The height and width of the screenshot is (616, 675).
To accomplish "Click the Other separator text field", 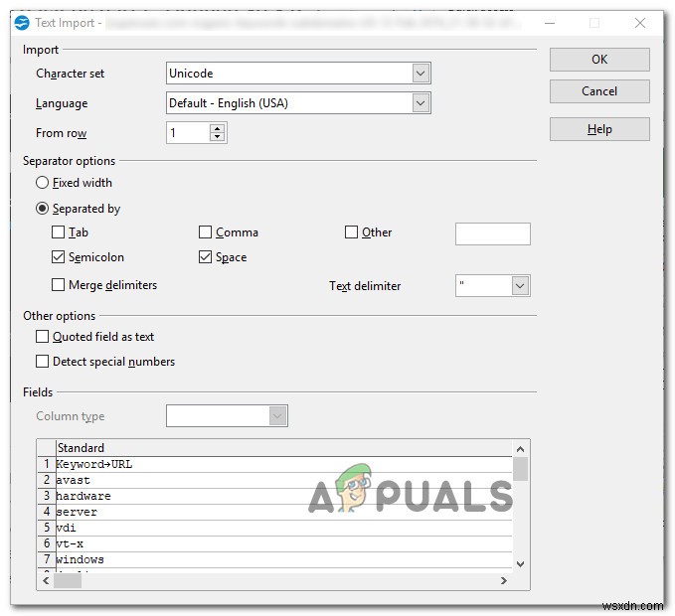I will 492,234.
